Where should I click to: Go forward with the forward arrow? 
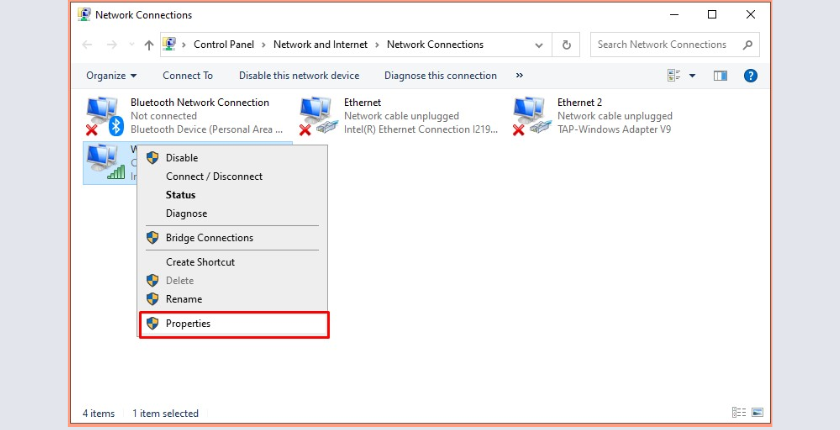111,45
